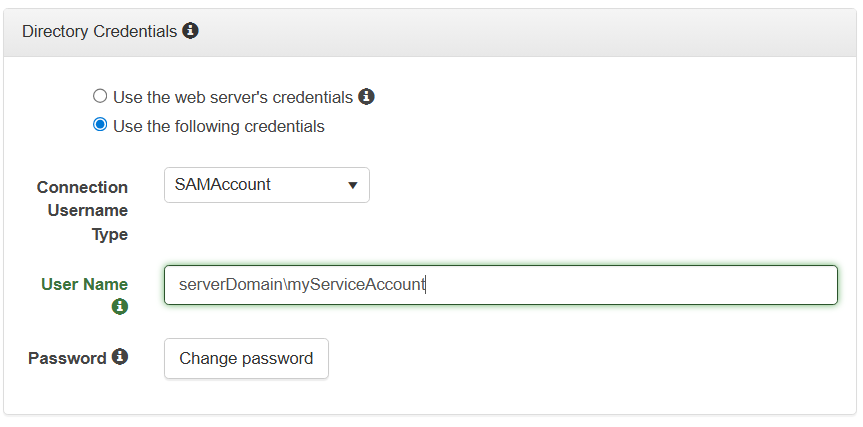Click the info icon under User Name
Viewport: 863px width, 427px height.
120,306
